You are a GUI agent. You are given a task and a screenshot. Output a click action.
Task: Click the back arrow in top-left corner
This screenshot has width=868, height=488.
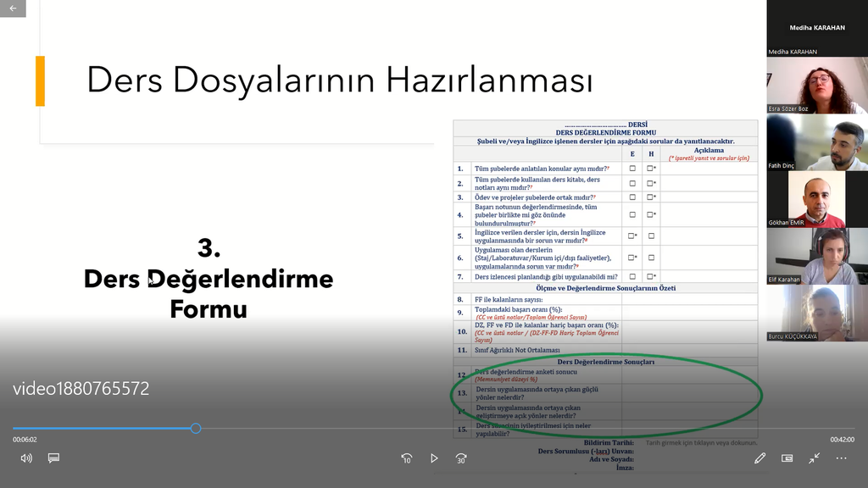[13, 8]
